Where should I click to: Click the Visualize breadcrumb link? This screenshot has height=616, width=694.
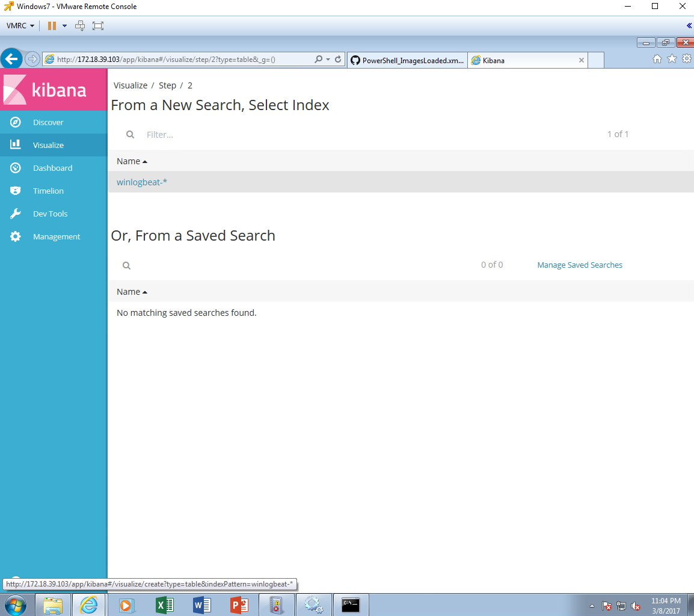131,85
